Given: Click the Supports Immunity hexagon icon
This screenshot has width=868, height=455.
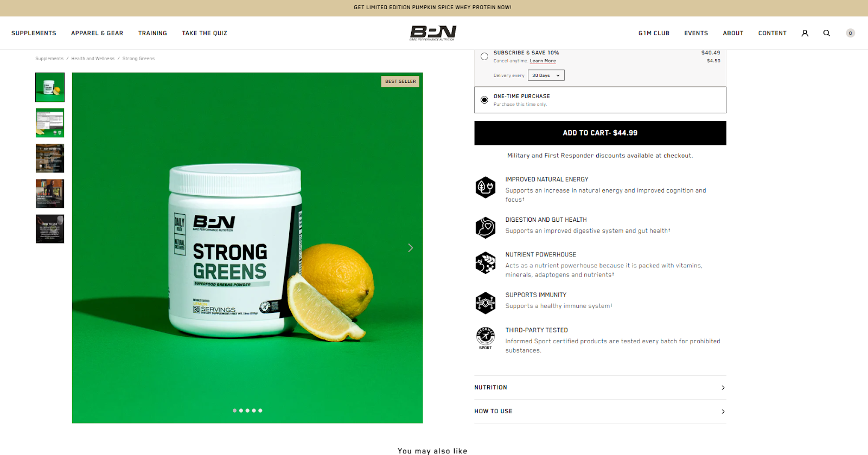Looking at the screenshot, I should (x=486, y=303).
